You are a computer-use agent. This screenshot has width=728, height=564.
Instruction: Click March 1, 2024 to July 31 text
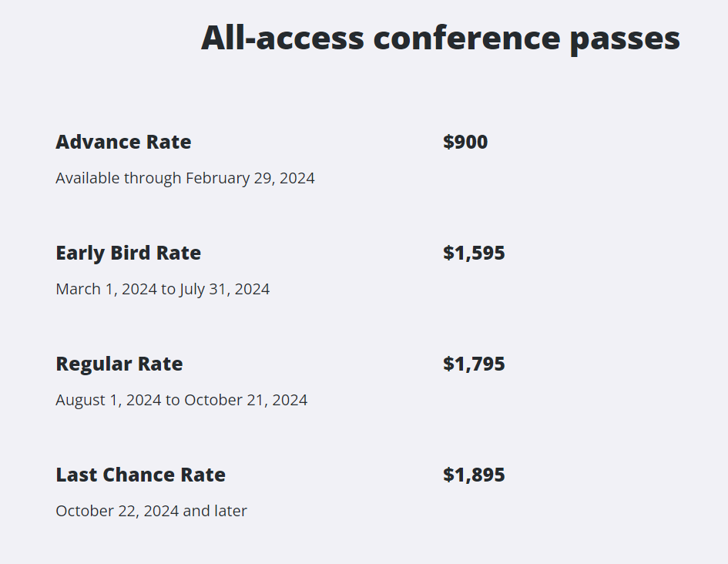click(163, 290)
